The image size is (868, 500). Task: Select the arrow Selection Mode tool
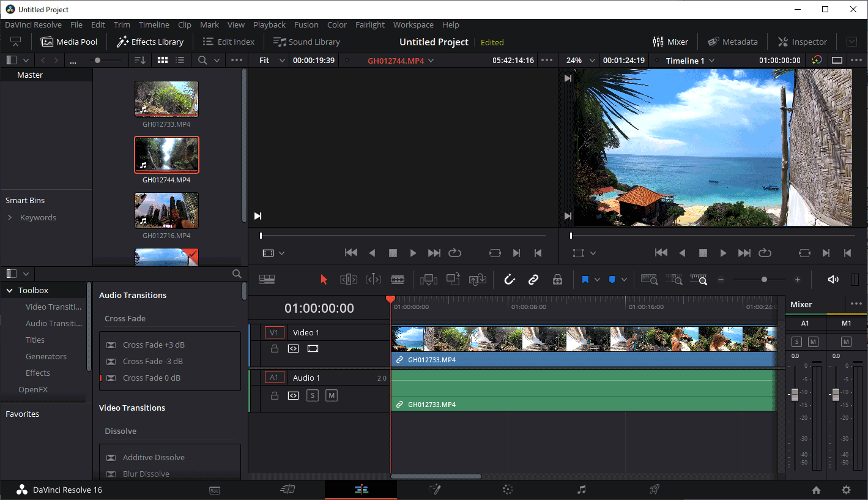tap(324, 280)
